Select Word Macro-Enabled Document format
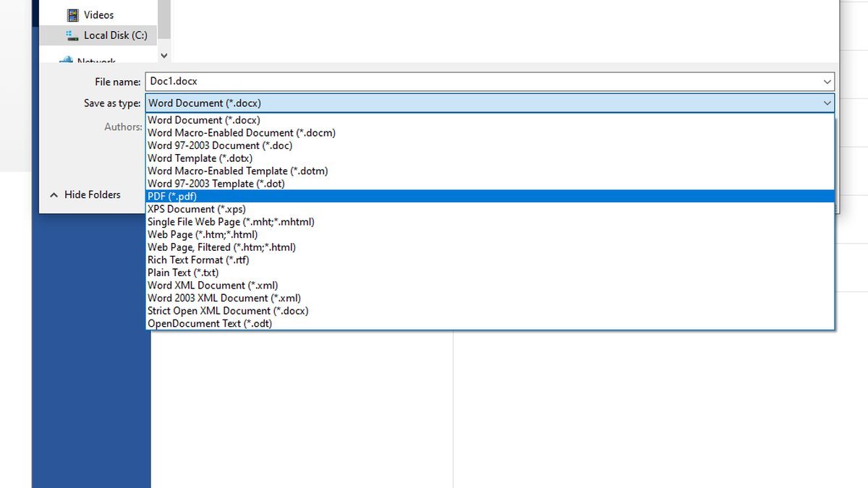868x488 pixels. click(242, 132)
